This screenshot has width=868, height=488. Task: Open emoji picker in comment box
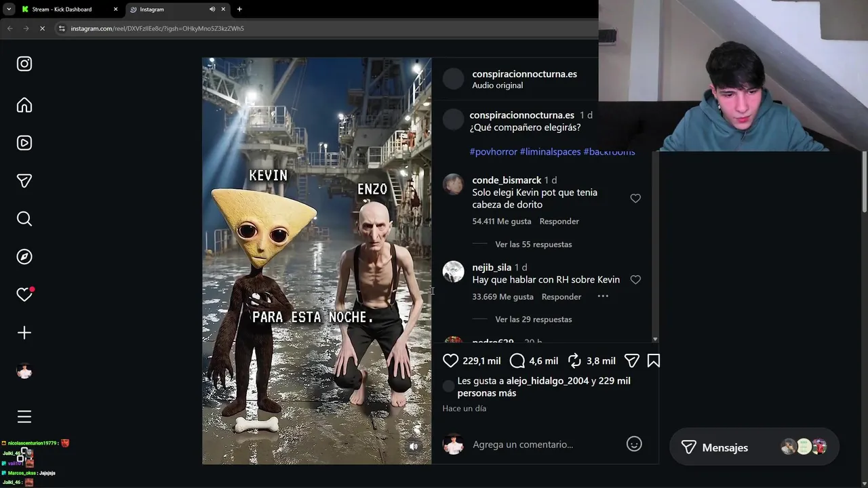click(634, 445)
